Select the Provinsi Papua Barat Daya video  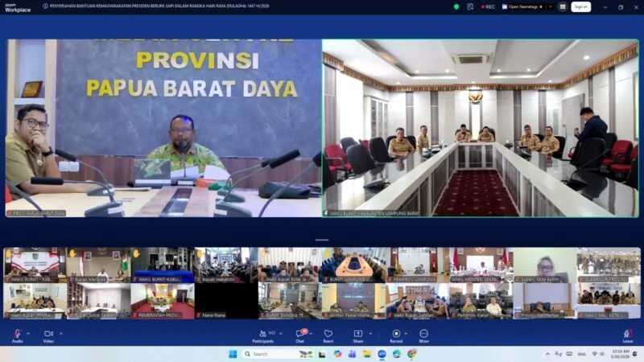(x=163, y=128)
